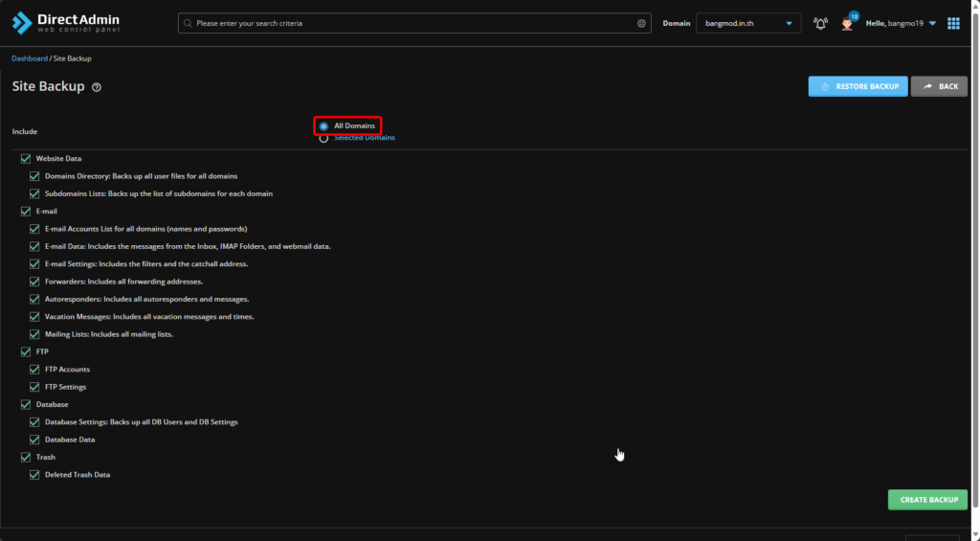Choose the Selected Domains radio option

pyautogui.click(x=323, y=138)
